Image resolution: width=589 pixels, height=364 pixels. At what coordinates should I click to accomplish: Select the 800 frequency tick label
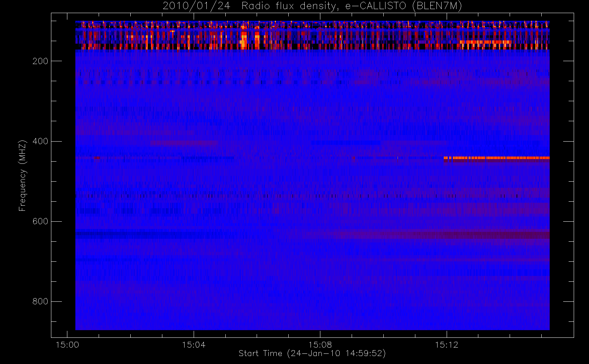[x=40, y=301]
